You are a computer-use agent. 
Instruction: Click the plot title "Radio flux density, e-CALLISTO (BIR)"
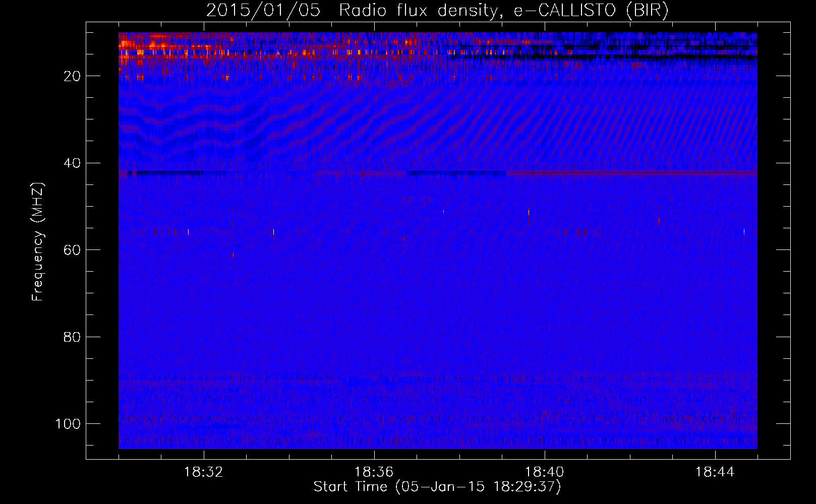tap(503, 11)
